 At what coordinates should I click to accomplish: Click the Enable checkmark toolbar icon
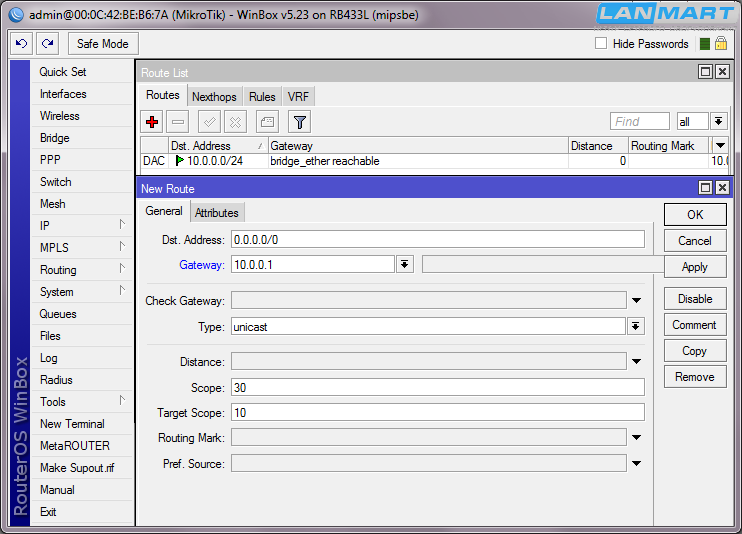(x=210, y=122)
